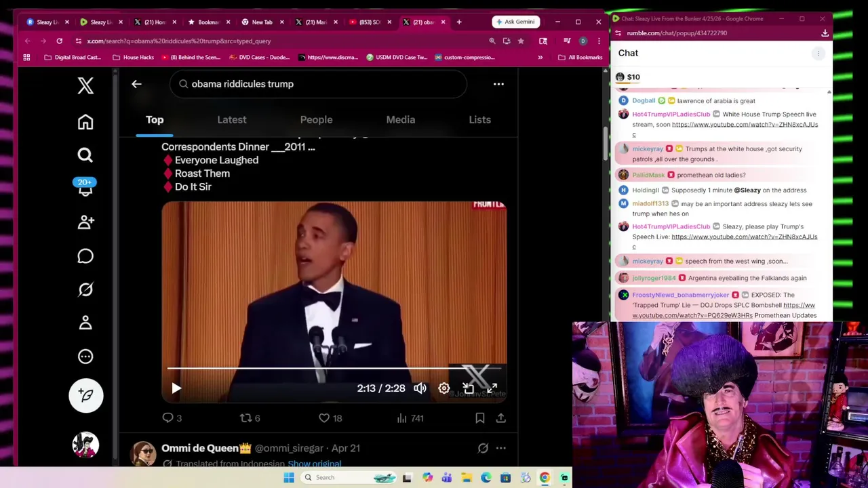This screenshot has height=488, width=868.
Task: Open Digital Broad Cast bookmark folder
Action: pyautogui.click(x=71, y=58)
